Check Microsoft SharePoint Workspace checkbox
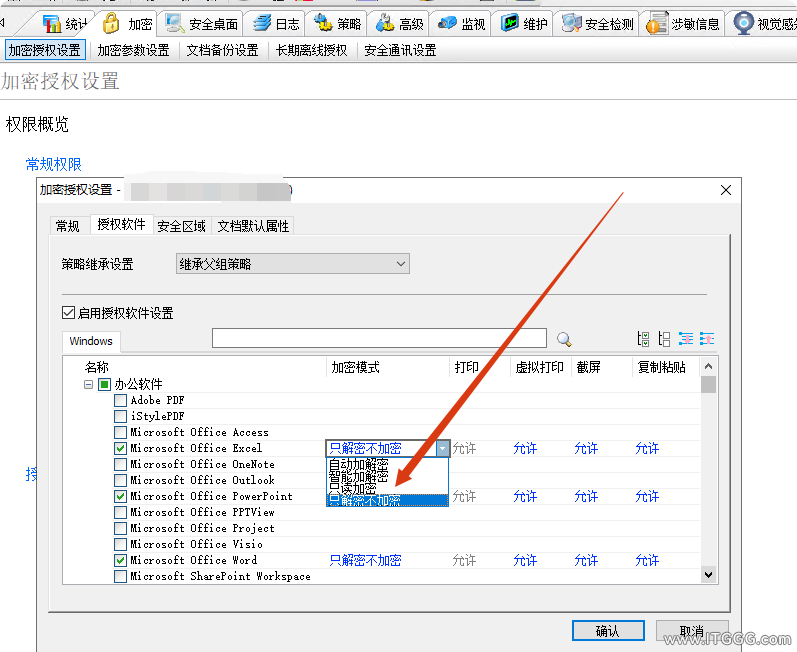Image resolution: width=797 pixels, height=652 pixels. point(120,576)
